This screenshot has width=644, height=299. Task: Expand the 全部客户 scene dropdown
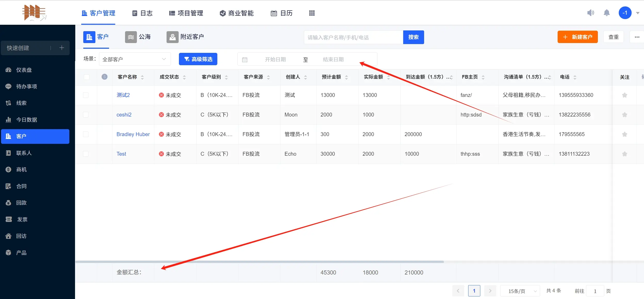tap(135, 59)
